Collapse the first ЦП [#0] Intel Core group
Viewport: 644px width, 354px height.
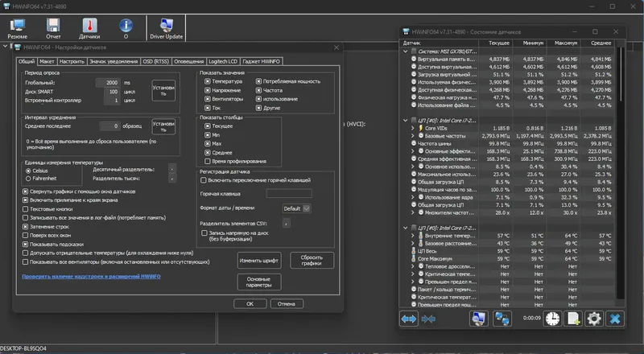pyautogui.click(x=406, y=121)
